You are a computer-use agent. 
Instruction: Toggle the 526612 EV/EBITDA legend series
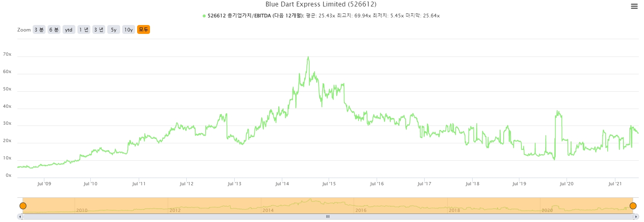click(321, 16)
